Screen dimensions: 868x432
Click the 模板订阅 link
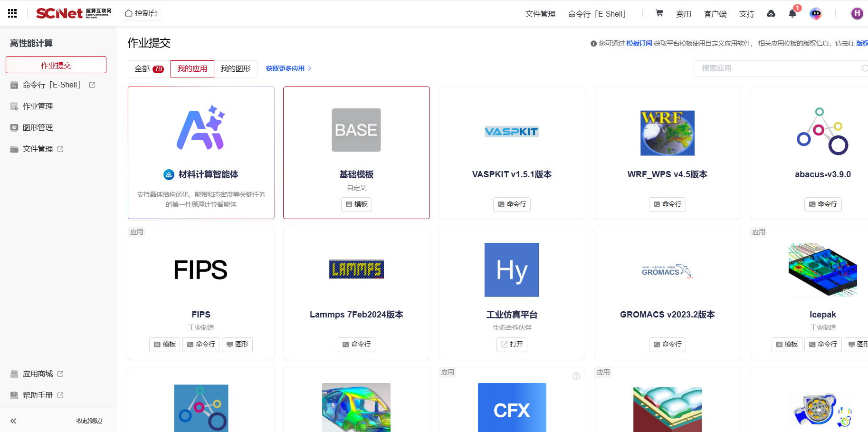pyautogui.click(x=639, y=43)
